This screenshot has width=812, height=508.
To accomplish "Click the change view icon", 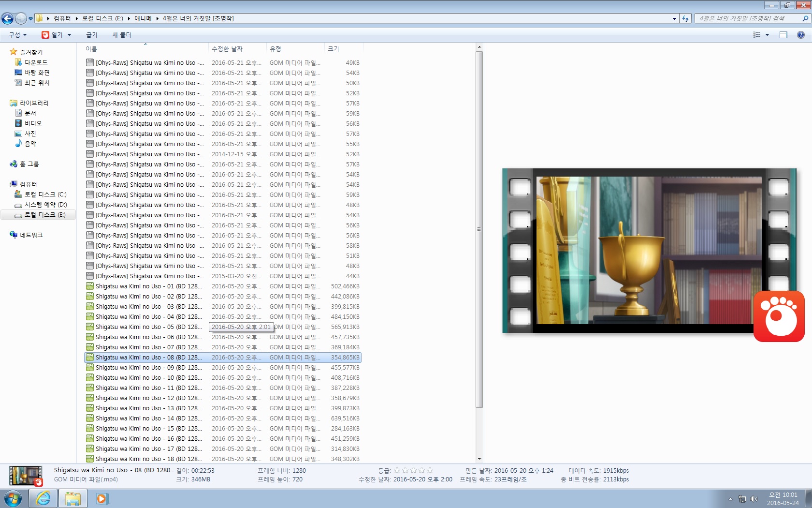I will click(757, 35).
